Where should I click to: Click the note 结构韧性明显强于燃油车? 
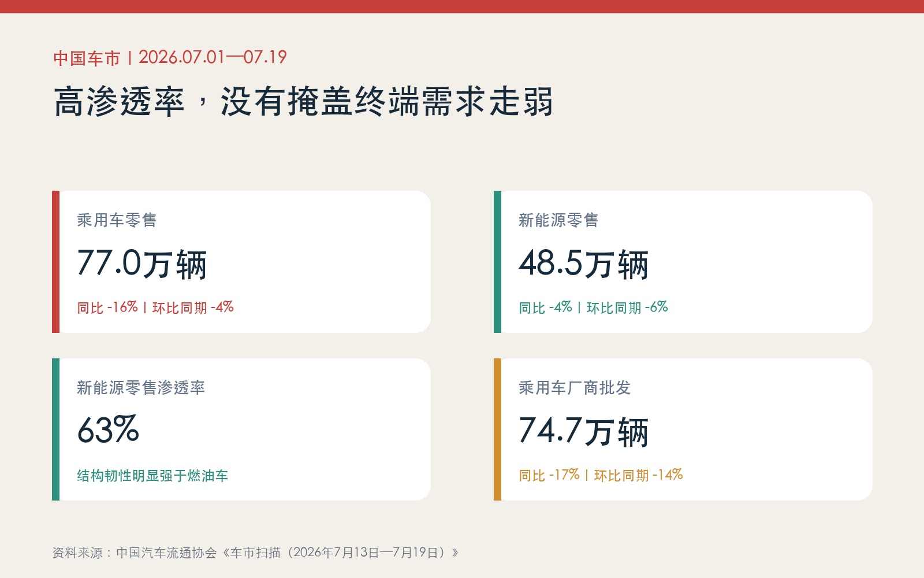click(152, 476)
